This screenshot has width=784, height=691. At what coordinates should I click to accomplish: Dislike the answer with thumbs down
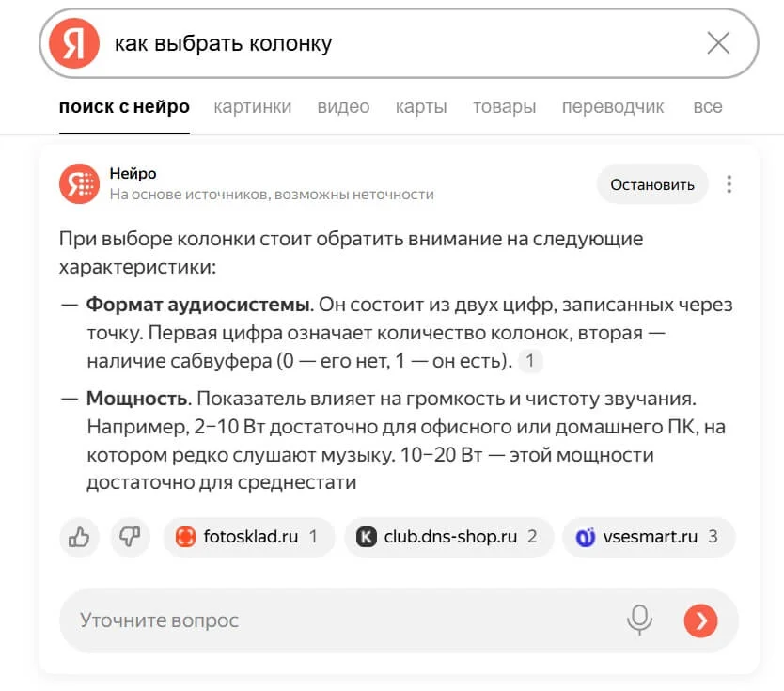[130, 537]
